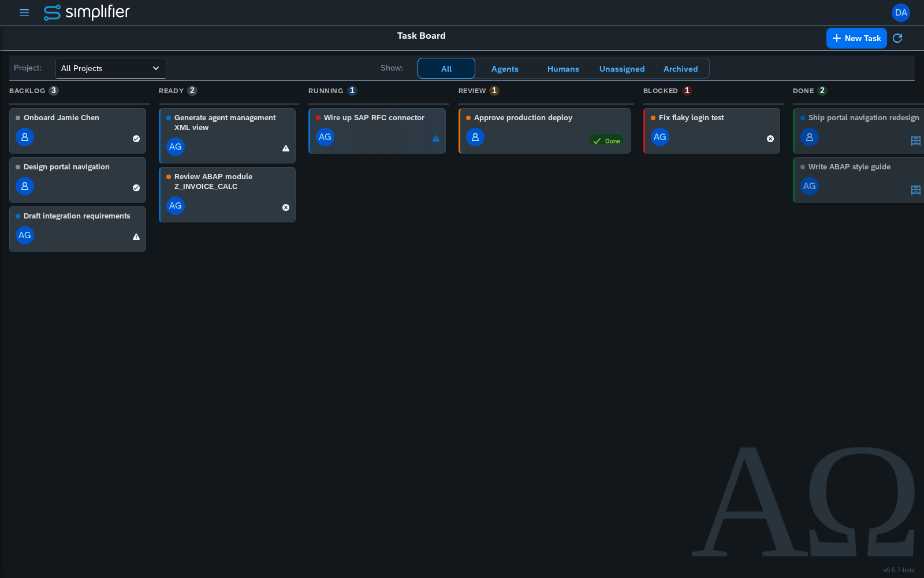Filter to Unassigned tasks

pyautogui.click(x=622, y=69)
